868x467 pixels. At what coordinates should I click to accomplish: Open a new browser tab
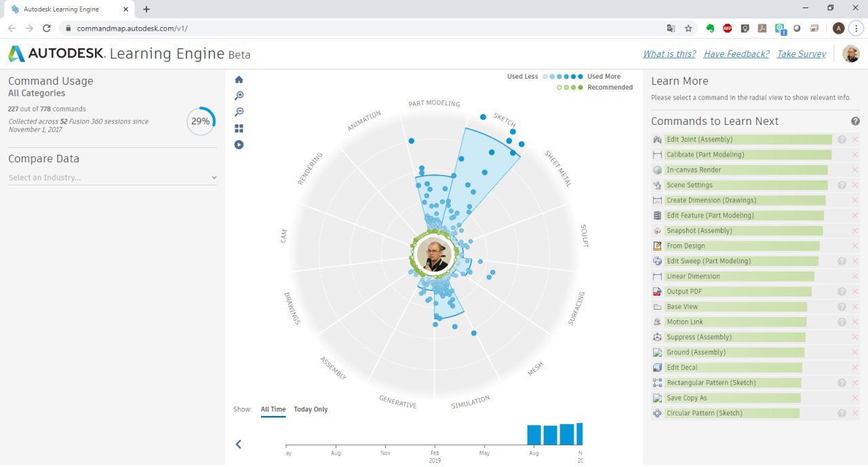coord(146,9)
